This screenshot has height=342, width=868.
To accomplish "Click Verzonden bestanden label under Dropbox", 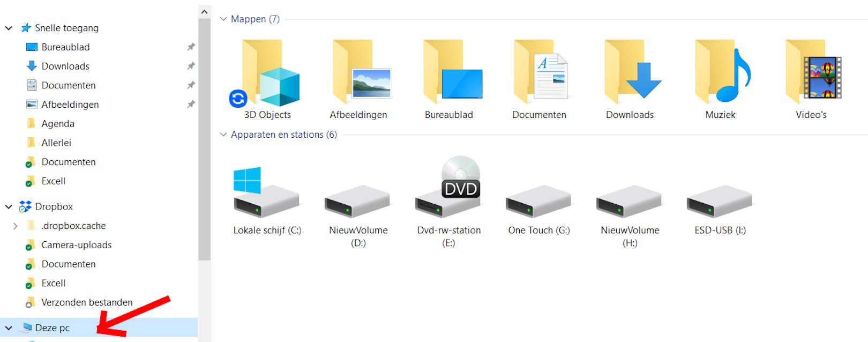I will [x=87, y=302].
